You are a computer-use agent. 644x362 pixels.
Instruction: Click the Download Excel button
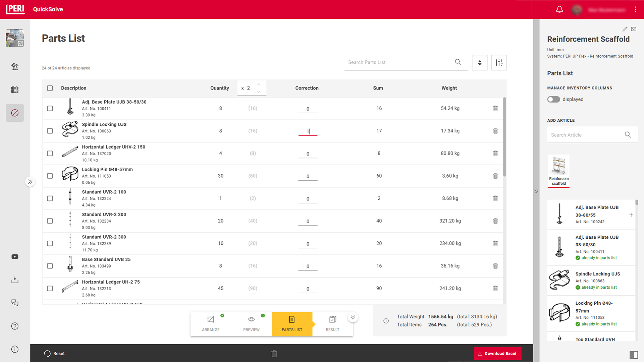(x=497, y=353)
